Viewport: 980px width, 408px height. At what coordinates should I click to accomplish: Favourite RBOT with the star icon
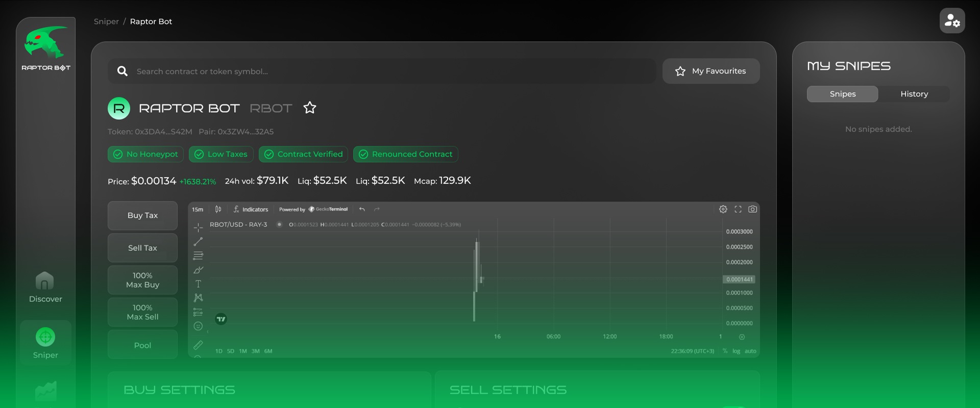310,108
